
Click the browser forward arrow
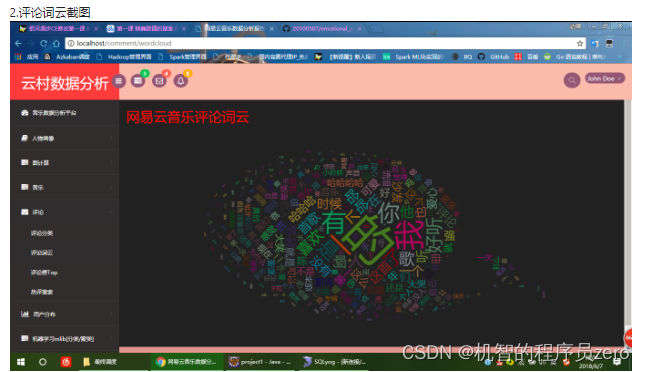tap(31, 43)
